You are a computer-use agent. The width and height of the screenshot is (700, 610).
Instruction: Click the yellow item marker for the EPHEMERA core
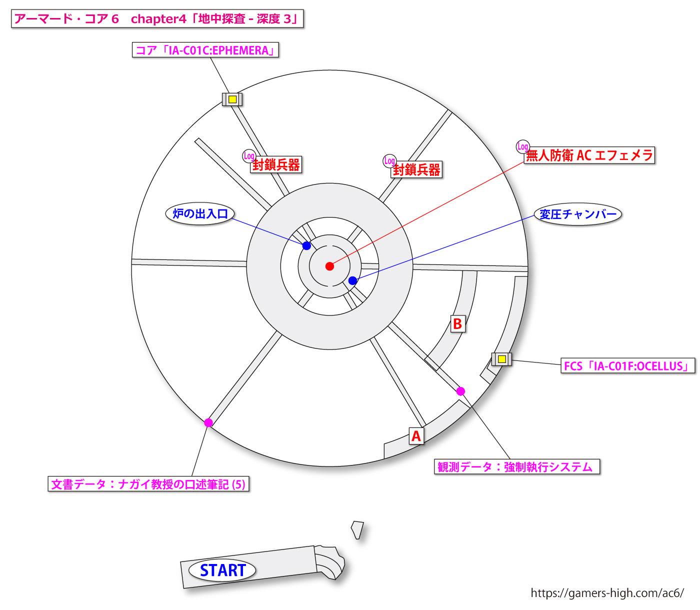tap(232, 99)
